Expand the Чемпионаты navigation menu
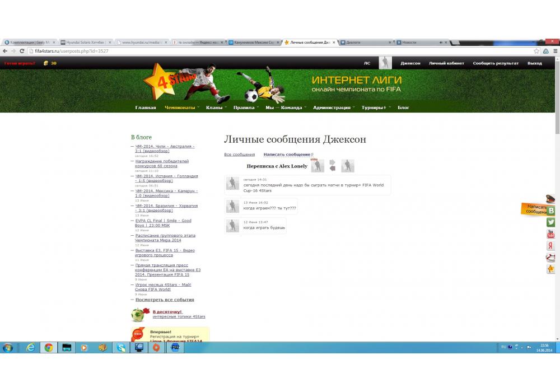 180,108
